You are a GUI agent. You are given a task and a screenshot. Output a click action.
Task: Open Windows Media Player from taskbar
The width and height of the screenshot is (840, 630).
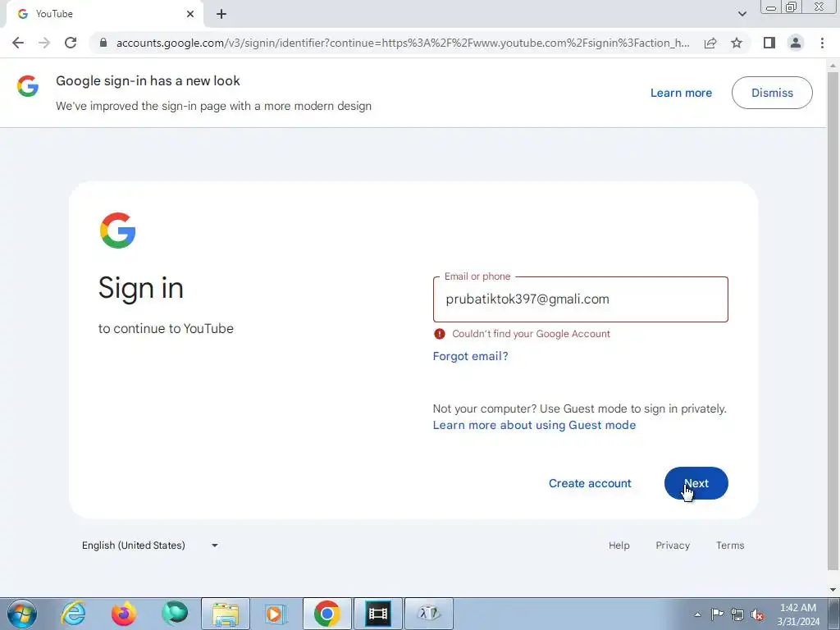276,614
